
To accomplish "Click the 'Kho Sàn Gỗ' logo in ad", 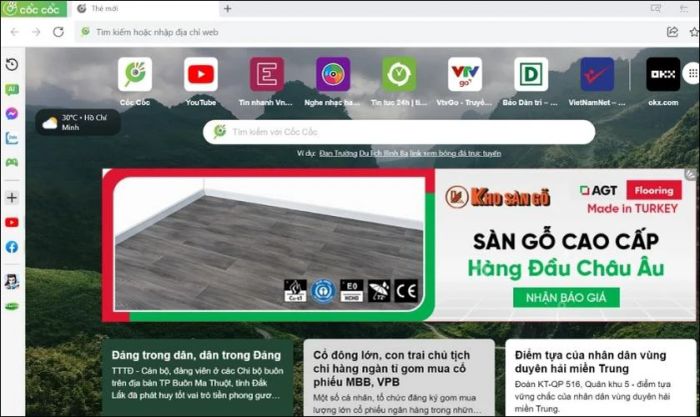I will coord(498,197).
